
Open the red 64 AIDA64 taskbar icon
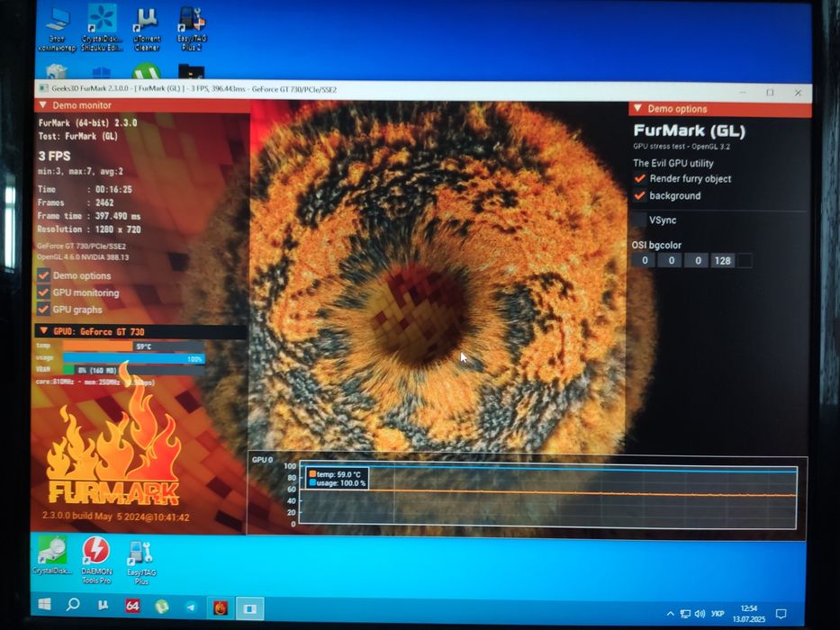coord(131,606)
